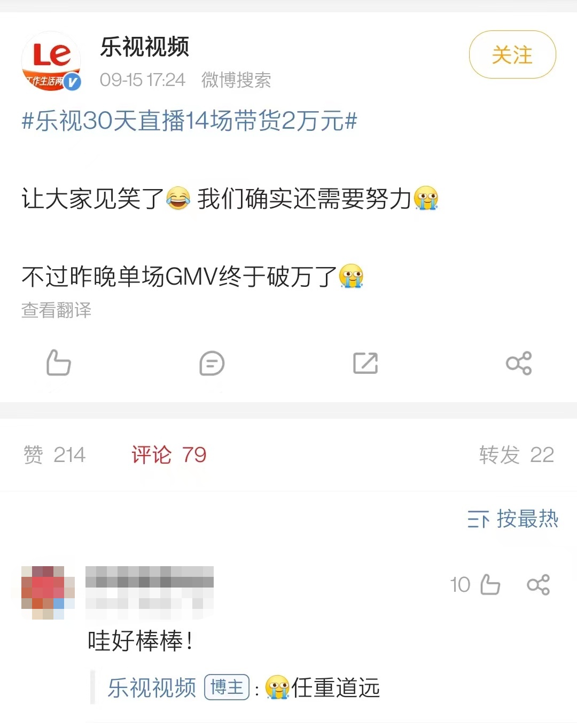Tap the share icon under the post
577x728 pixels.
tap(519, 363)
